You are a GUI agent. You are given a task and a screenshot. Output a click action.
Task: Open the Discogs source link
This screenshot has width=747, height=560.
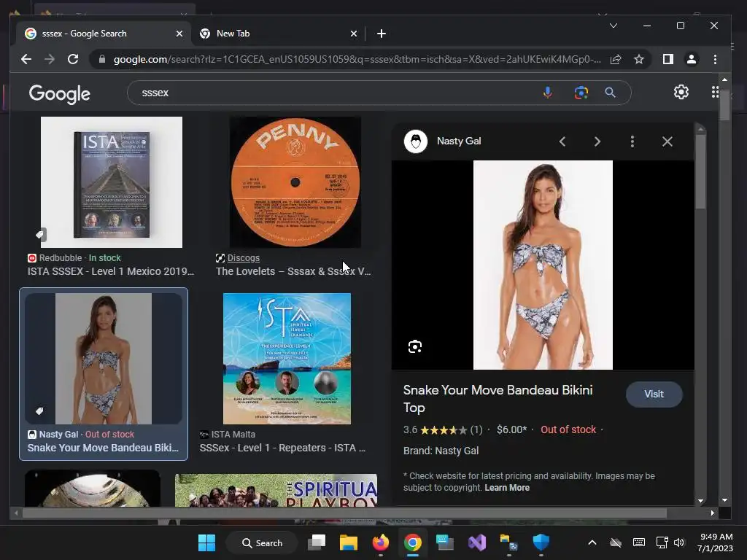pos(243,257)
